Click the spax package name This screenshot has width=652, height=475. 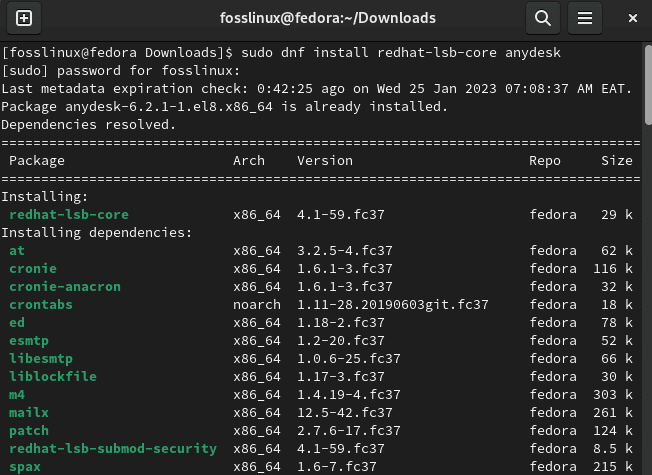(25, 467)
